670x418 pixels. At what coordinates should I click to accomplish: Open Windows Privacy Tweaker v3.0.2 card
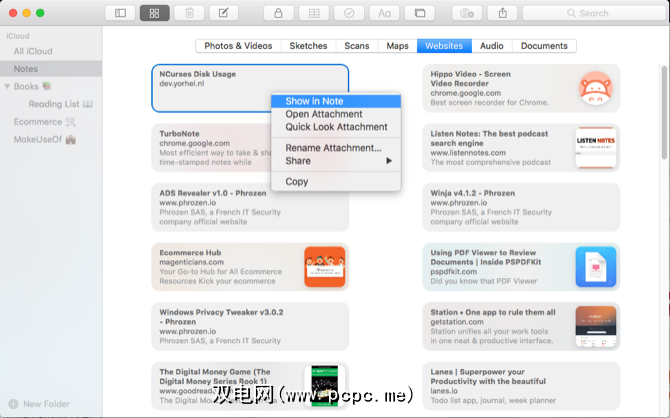pyautogui.click(x=250, y=326)
